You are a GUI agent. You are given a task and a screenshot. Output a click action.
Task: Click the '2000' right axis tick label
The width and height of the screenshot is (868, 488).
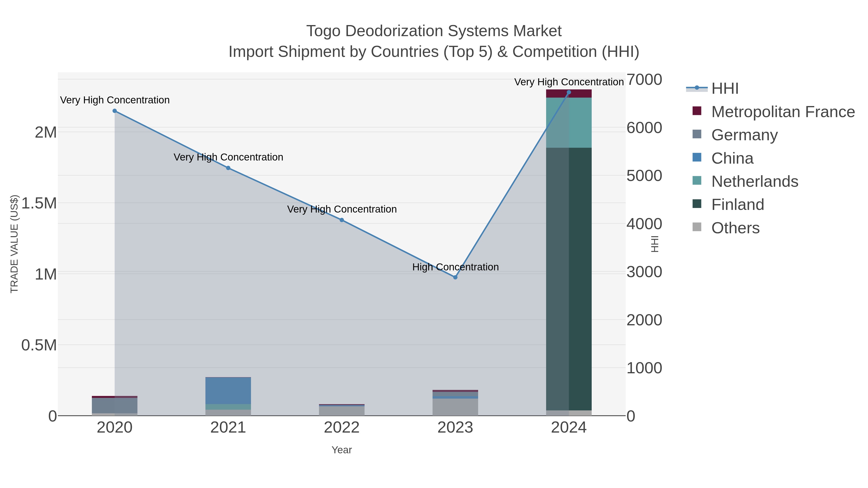click(x=644, y=320)
